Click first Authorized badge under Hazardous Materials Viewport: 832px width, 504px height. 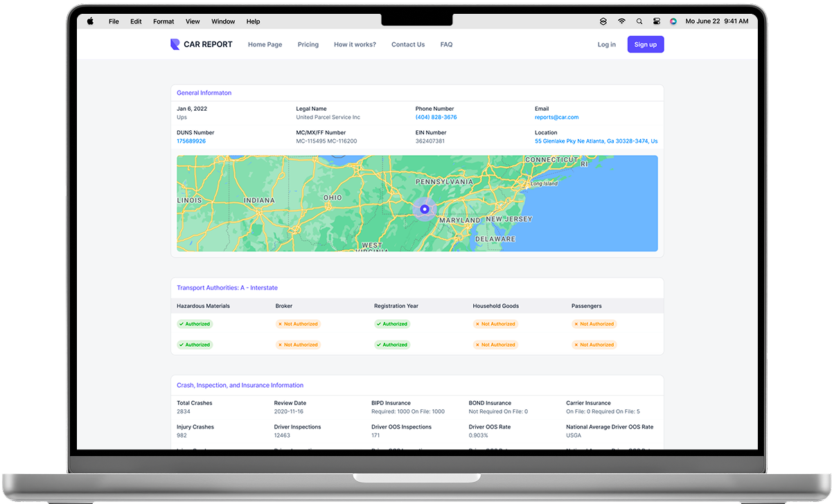point(195,324)
